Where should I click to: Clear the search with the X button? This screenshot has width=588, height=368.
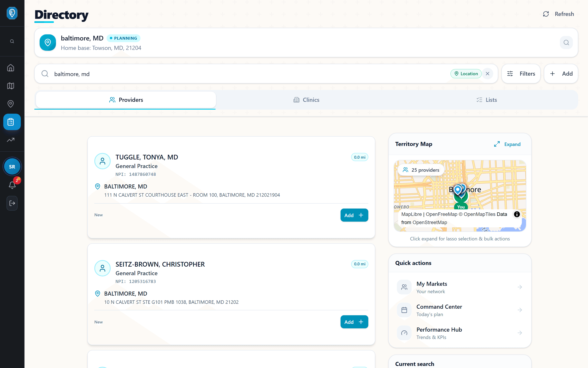pyautogui.click(x=487, y=74)
